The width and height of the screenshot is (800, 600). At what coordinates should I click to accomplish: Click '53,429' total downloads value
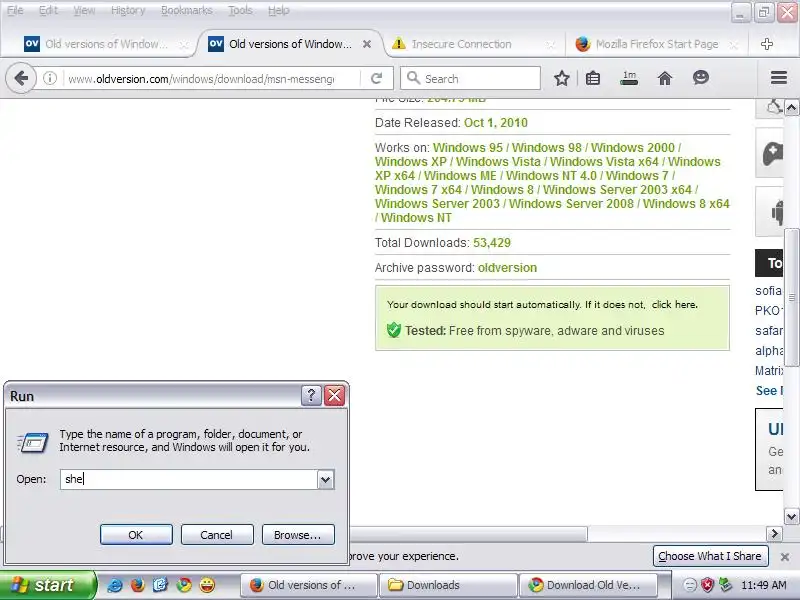(x=492, y=243)
